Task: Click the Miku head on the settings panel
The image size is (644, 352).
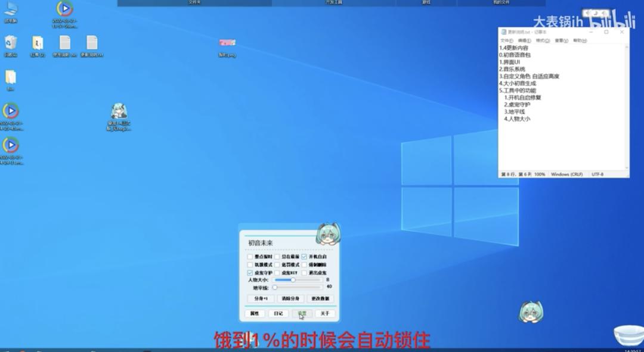Action: coord(328,234)
